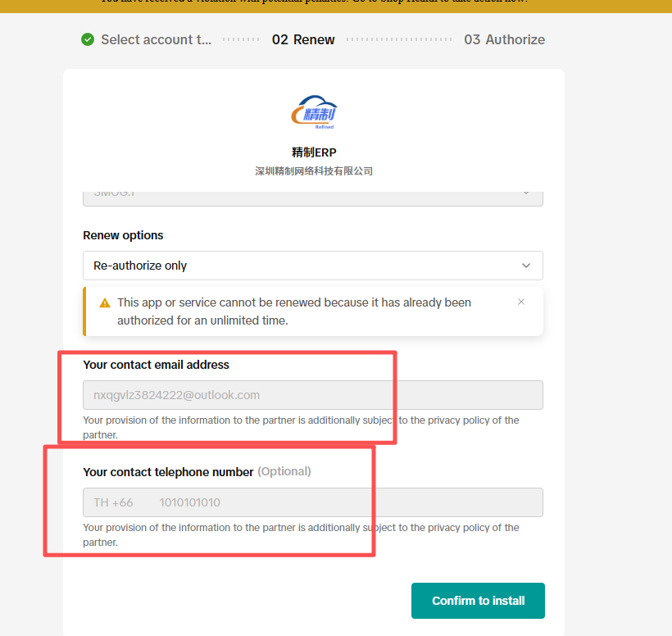Click the 精制 Refined cloud logo
The width and height of the screenshot is (672, 636).
click(314, 113)
